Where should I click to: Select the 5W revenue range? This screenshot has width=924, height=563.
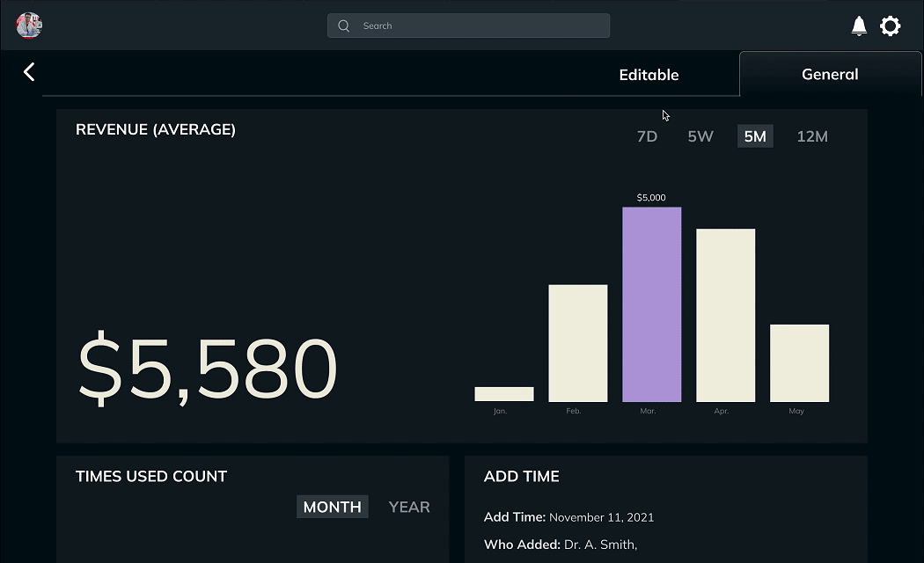(x=700, y=136)
